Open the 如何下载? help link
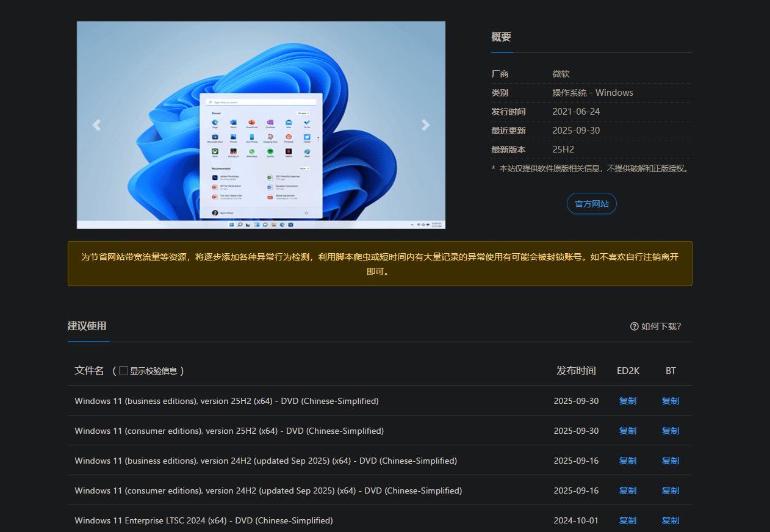This screenshot has width=770, height=532. 656,326
